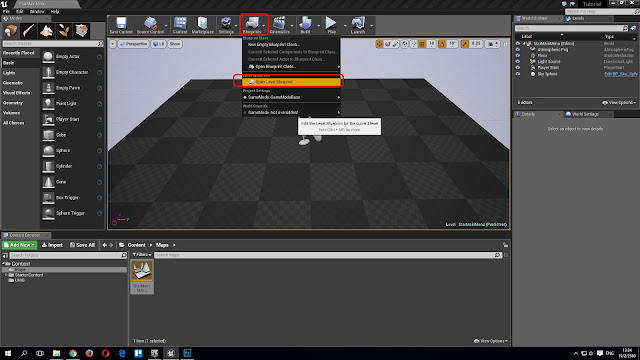
Task: Select Place mode icon in Modes panel
Action: [x=11, y=31]
